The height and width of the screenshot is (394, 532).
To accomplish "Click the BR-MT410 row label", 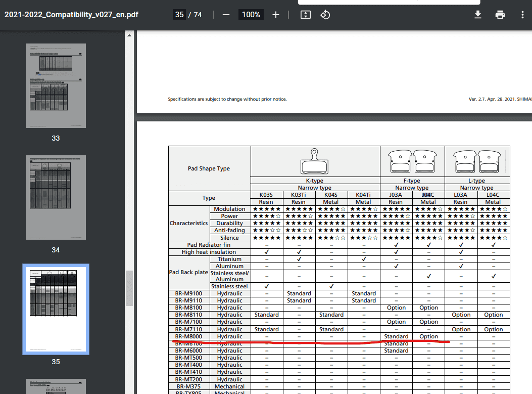I will (x=188, y=372).
